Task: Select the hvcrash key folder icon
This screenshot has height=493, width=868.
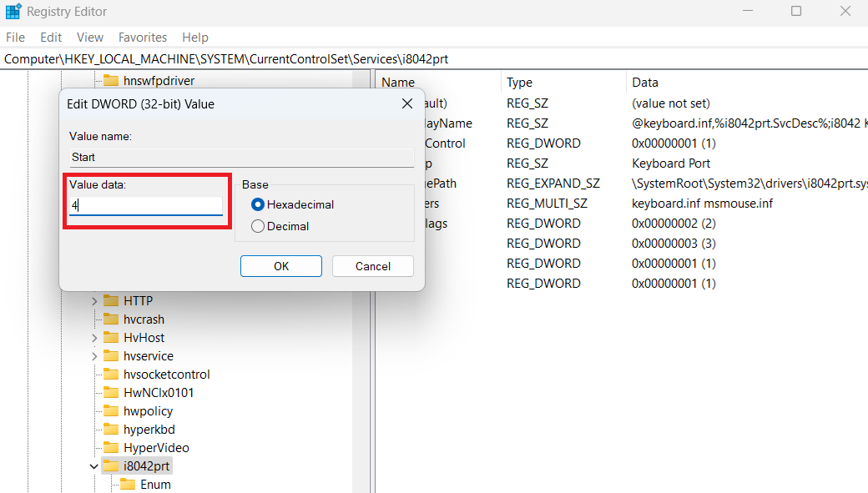Action: (x=111, y=319)
